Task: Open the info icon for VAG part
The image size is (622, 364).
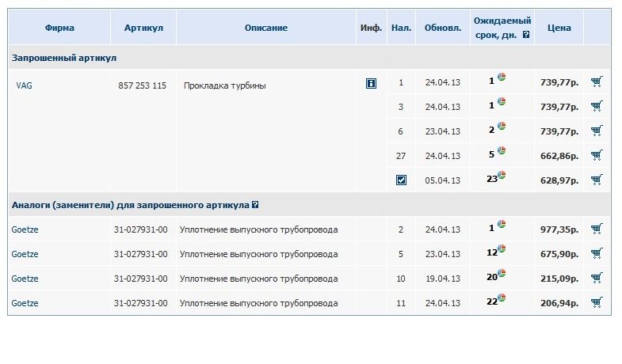Action: pos(371,83)
